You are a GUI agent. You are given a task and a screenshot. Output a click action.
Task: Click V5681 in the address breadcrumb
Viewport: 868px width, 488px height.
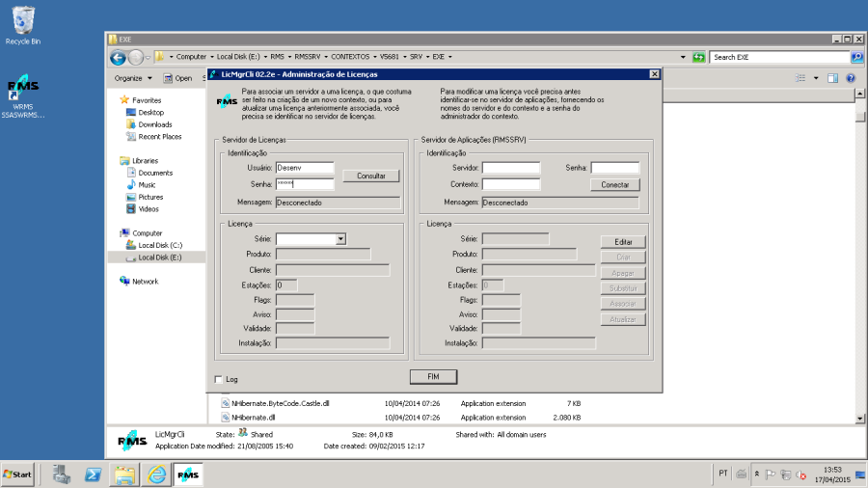click(390, 57)
